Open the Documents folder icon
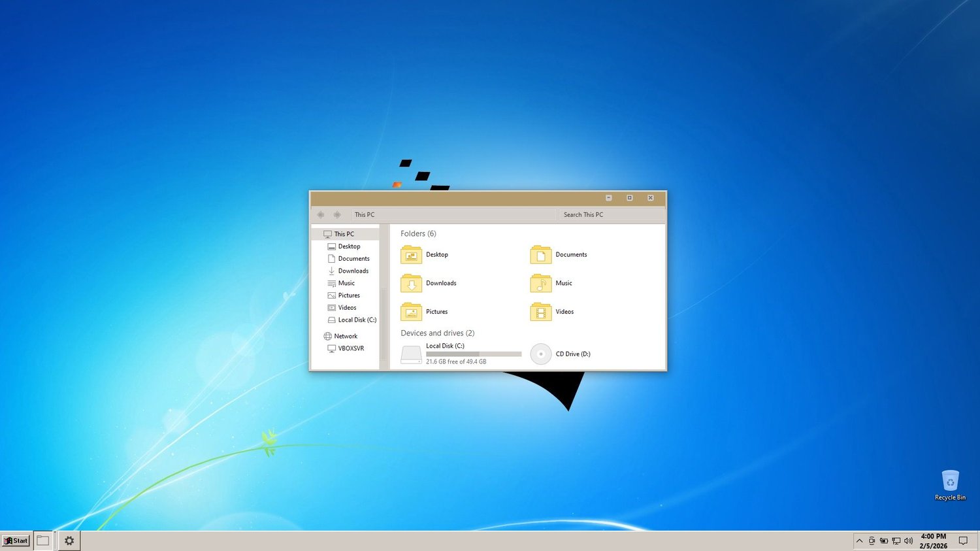Image resolution: width=980 pixels, height=551 pixels. pyautogui.click(x=541, y=255)
